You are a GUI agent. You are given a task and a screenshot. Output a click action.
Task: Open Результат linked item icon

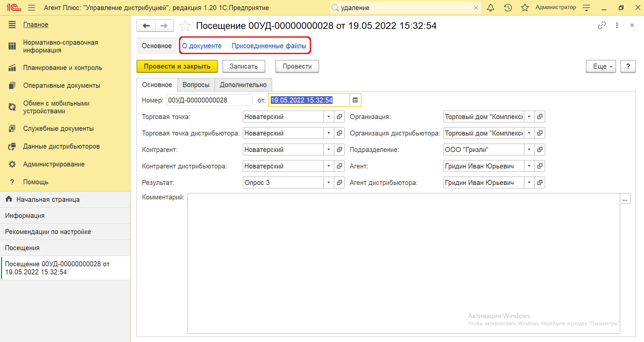tap(339, 183)
